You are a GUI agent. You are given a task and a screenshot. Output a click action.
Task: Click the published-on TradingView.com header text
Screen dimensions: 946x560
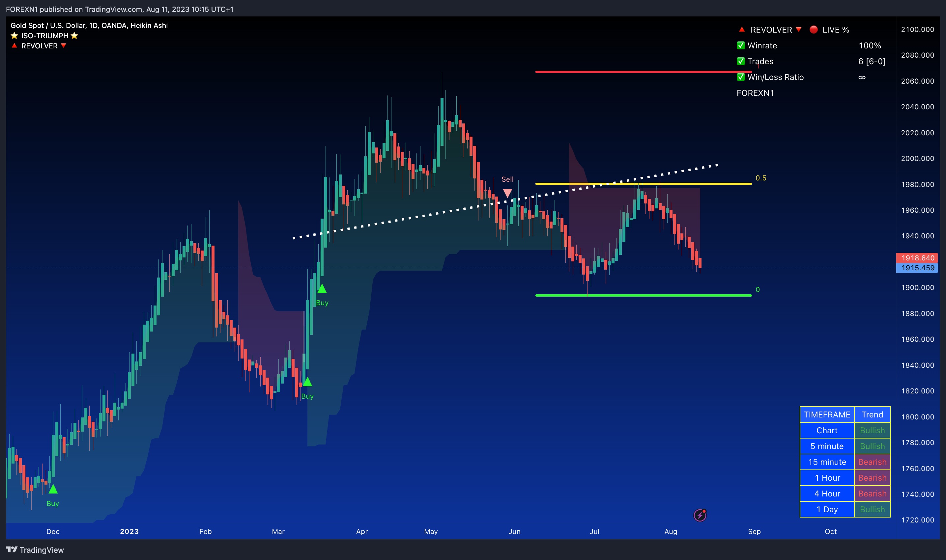tap(119, 9)
